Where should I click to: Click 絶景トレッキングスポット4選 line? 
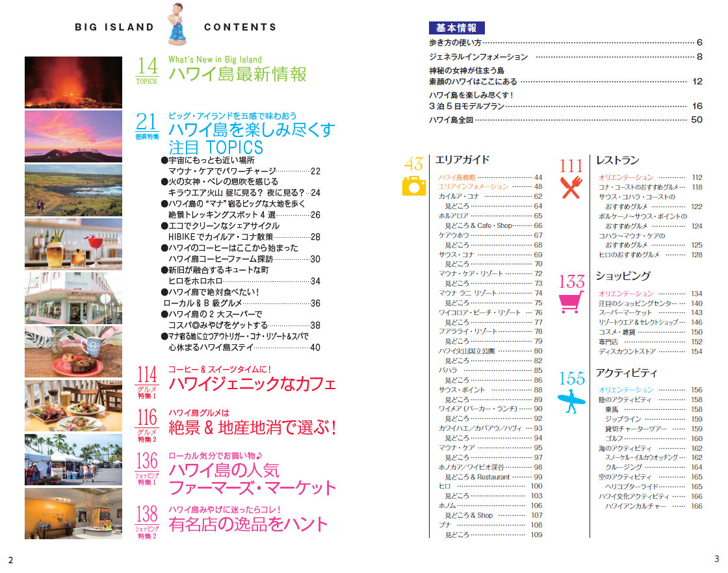coord(244,215)
